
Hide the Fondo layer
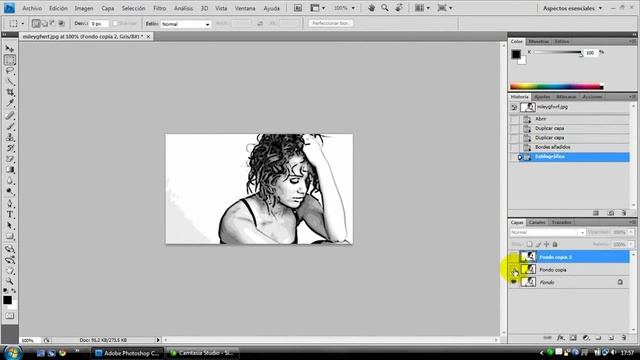click(514, 282)
